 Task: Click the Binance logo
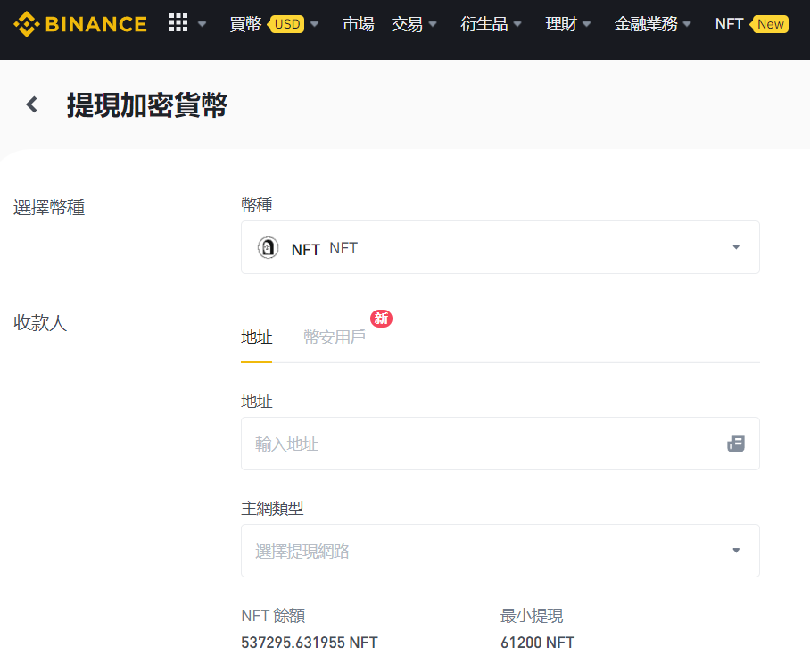coord(80,24)
